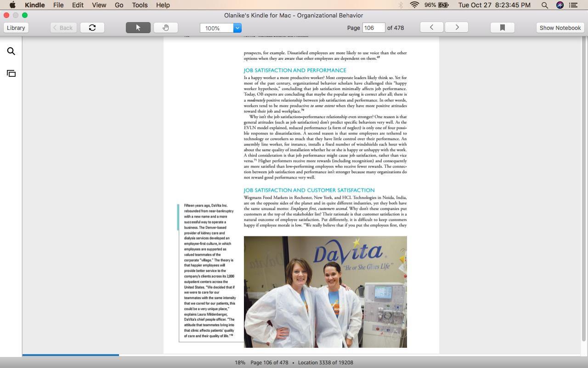Open the Help menu
The image size is (588, 368).
click(x=163, y=5)
